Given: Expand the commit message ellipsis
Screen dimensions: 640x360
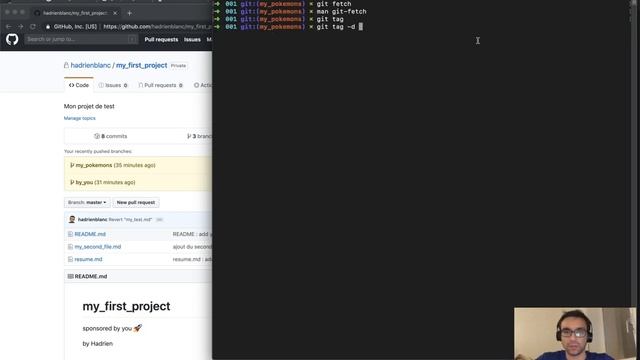Looking at the screenshot, I should 159,220.
